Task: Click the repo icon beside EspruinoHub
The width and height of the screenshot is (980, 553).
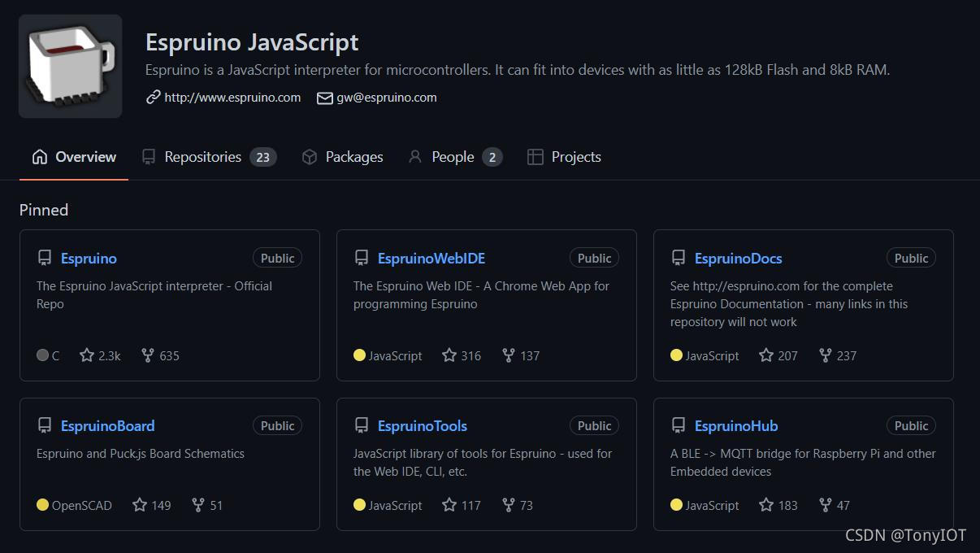Action: coord(679,426)
